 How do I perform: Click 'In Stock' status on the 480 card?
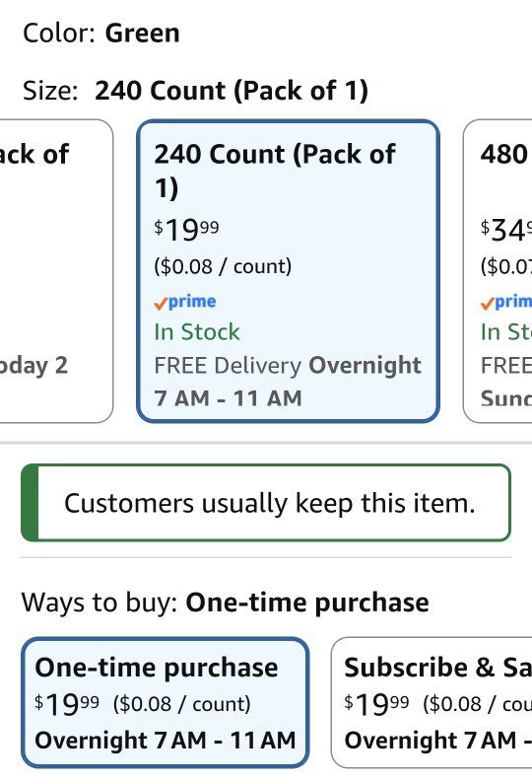click(505, 332)
